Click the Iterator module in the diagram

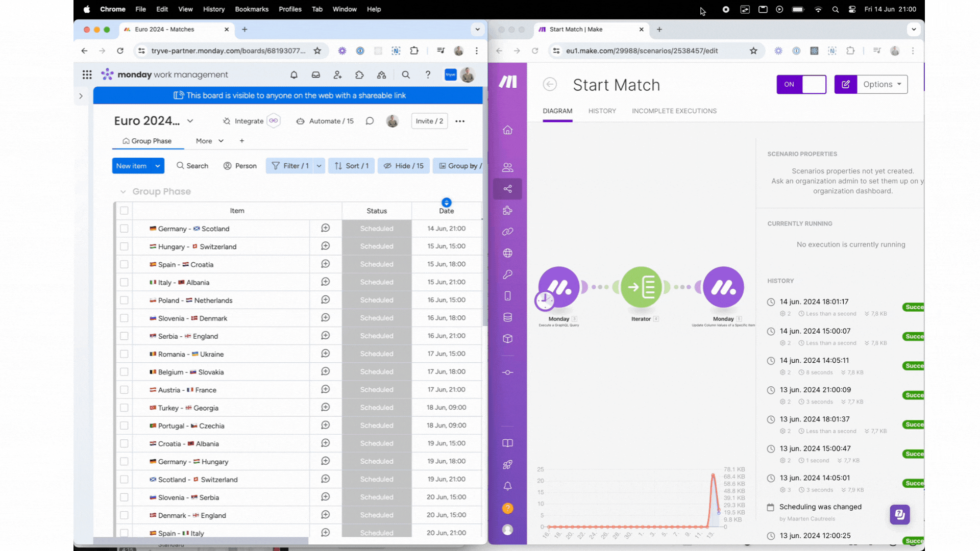pos(641,287)
